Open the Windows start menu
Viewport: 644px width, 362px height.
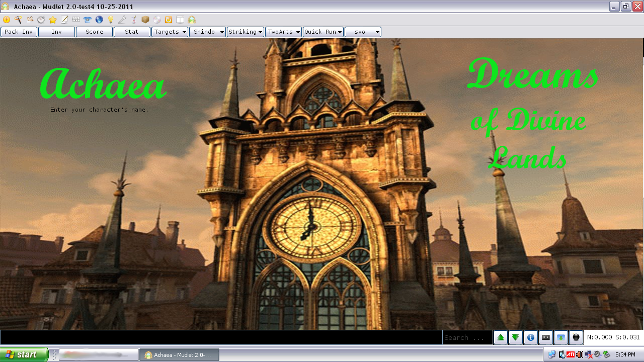24,354
